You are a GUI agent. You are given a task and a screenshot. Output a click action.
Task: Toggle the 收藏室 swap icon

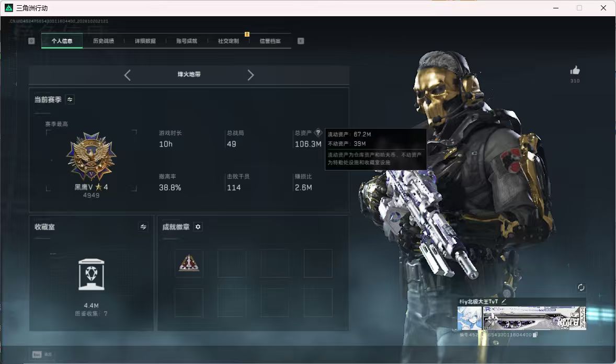[x=143, y=227]
